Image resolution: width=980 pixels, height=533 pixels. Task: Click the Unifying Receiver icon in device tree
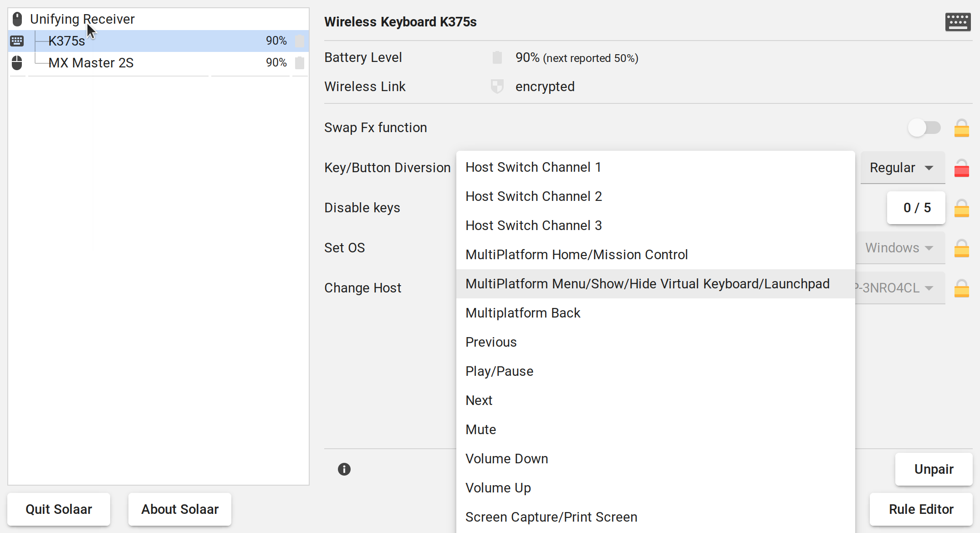pos(17,19)
